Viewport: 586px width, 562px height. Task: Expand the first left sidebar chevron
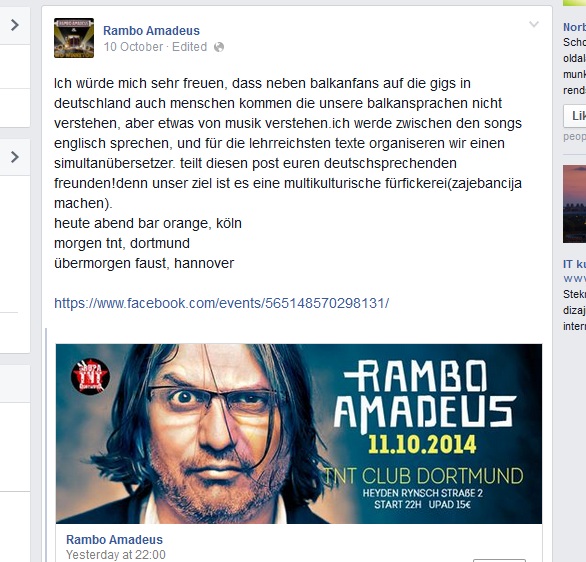(15, 25)
